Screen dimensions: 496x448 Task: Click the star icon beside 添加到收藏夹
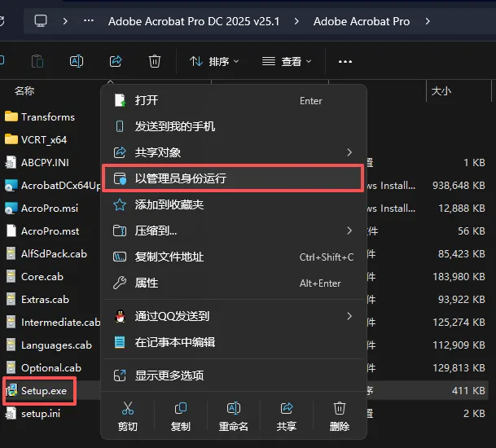click(120, 204)
